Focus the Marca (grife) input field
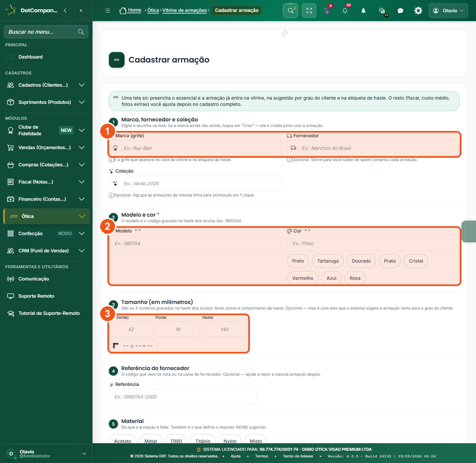This screenshot has width=476, height=463. click(195, 148)
